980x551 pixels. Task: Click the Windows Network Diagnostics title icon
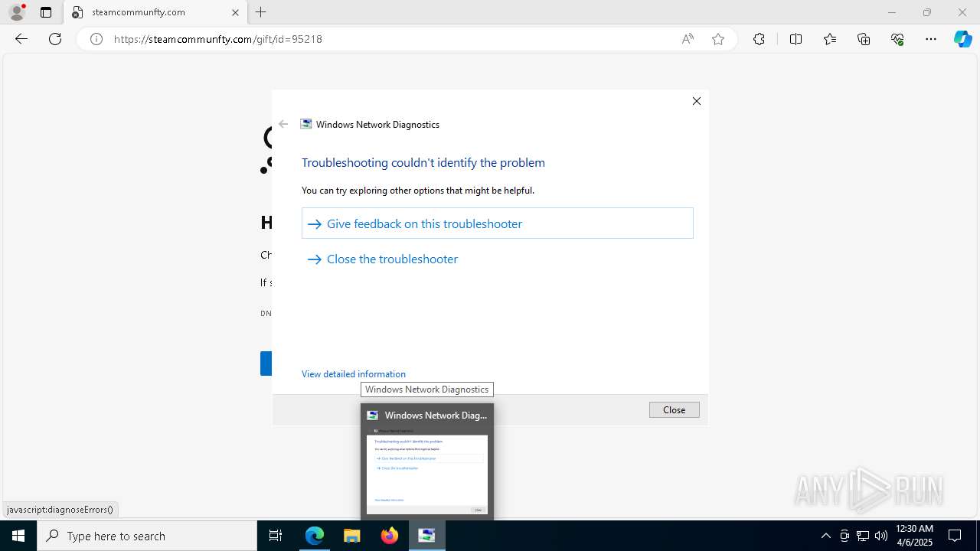coord(306,124)
